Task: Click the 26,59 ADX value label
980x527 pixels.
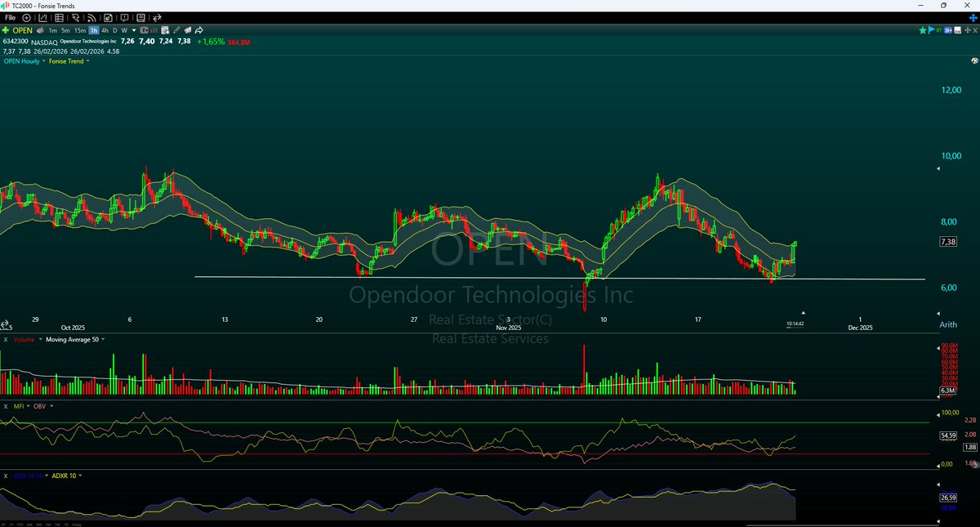Action: pyautogui.click(x=948, y=497)
